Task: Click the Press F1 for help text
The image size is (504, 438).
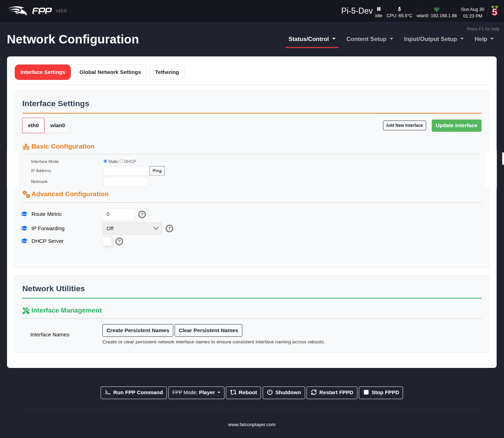Action: [x=483, y=29]
